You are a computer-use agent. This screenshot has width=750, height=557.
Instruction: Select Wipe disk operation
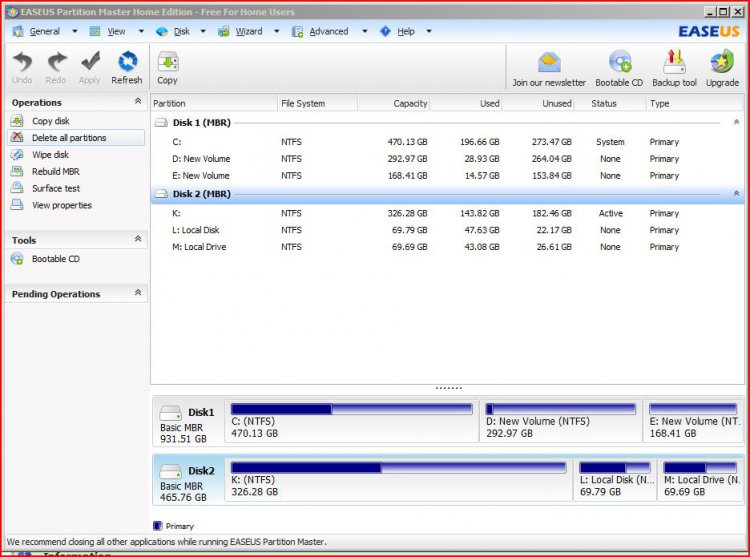tap(50, 154)
